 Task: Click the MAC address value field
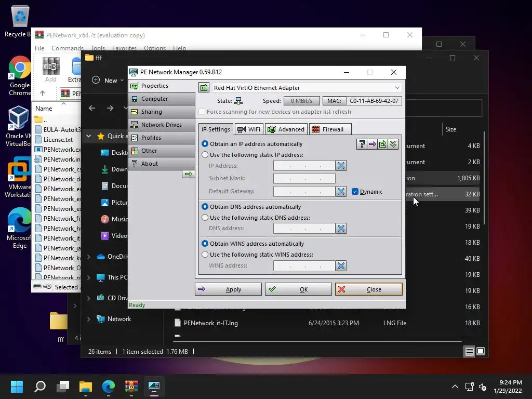pyautogui.click(x=374, y=101)
